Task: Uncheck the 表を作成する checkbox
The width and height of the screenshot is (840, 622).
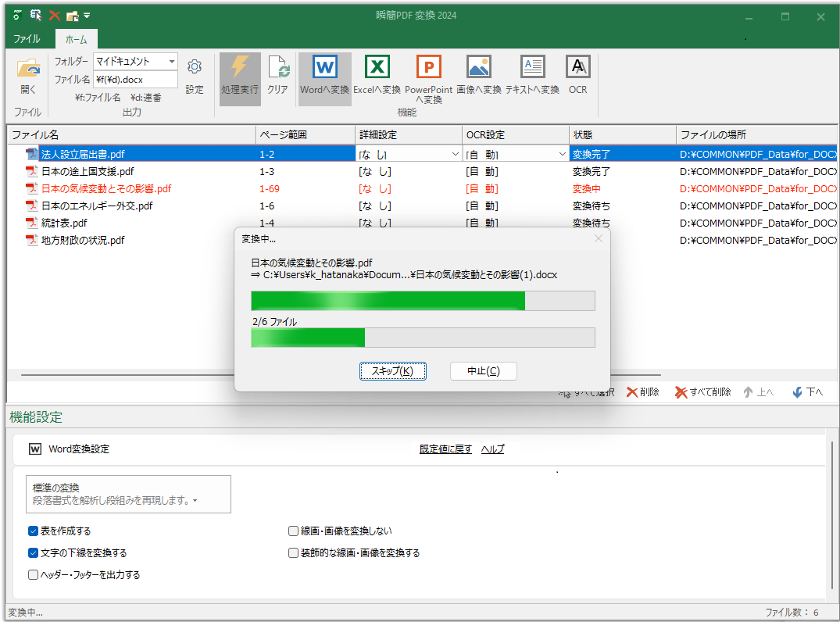Action: 34,531
